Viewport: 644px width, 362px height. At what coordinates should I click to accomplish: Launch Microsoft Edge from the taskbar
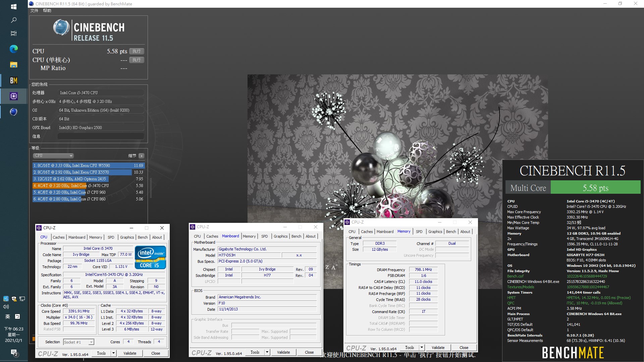point(14,49)
